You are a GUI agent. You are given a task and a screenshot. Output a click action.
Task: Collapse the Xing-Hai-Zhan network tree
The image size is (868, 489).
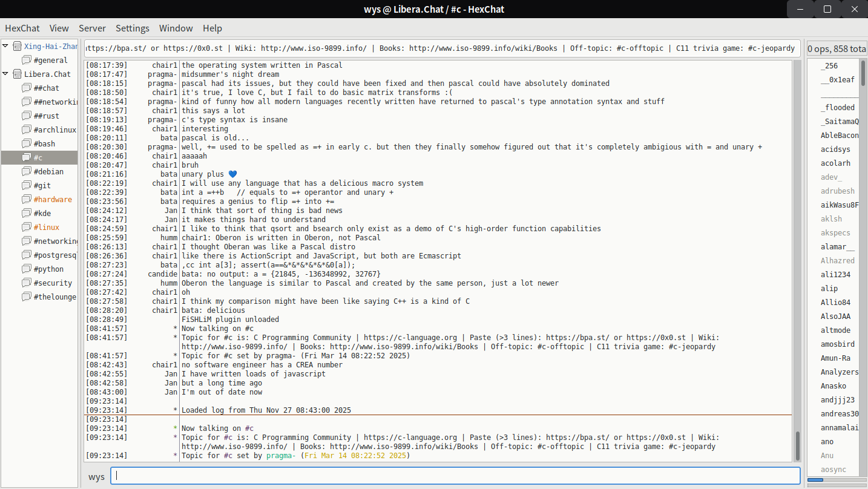tap(6, 47)
